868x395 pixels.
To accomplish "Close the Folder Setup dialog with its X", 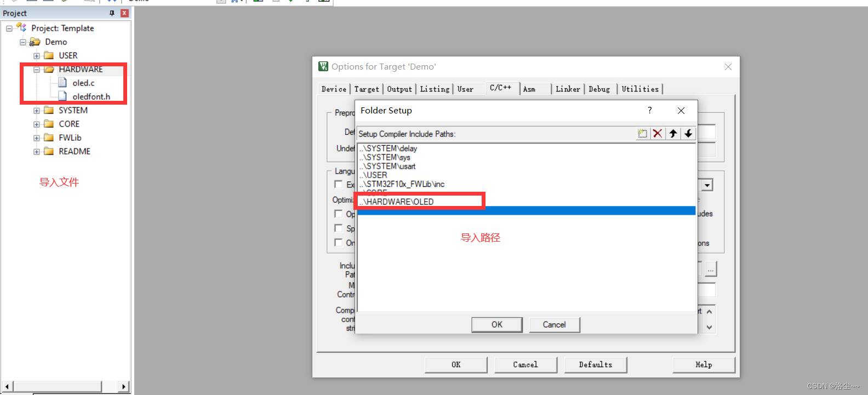I will [681, 111].
